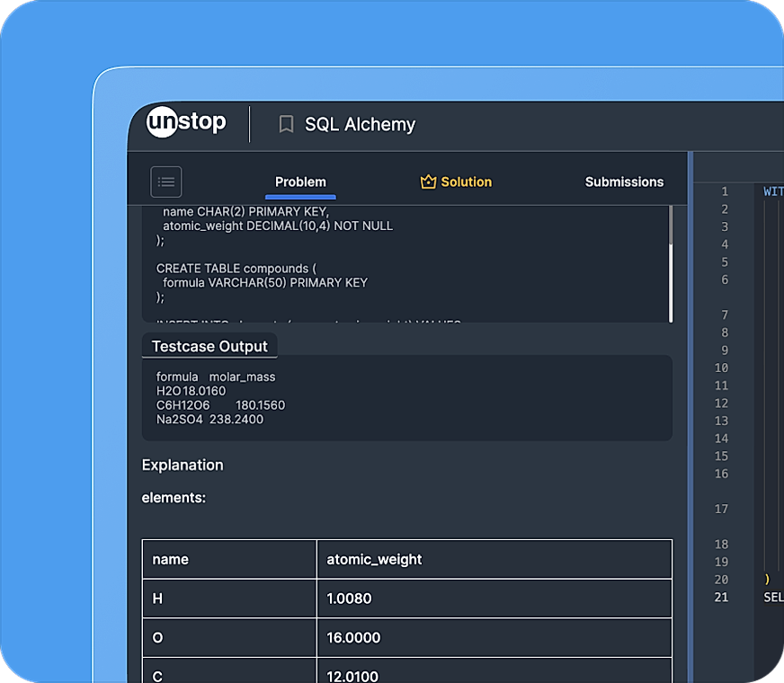
Task: Click the CREATE TABLE compounds code line
Action: point(236,268)
